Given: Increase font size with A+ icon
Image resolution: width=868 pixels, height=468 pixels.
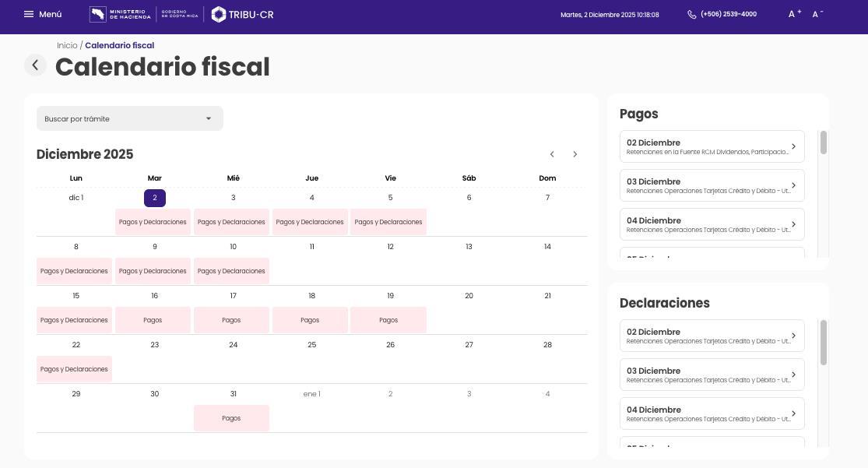Looking at the screenshot, I should (794, 14).
